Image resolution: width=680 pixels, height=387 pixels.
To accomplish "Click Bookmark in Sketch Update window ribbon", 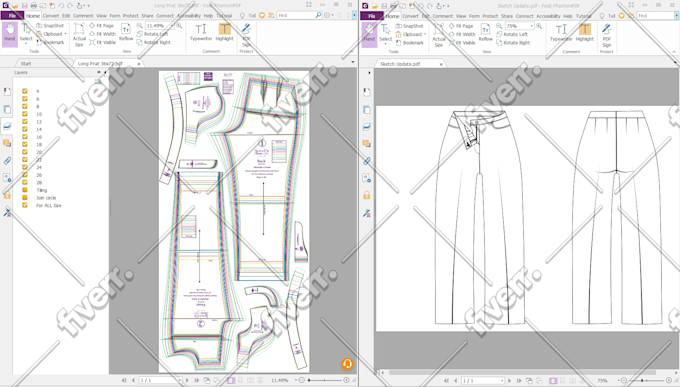I will pos(410,43).
